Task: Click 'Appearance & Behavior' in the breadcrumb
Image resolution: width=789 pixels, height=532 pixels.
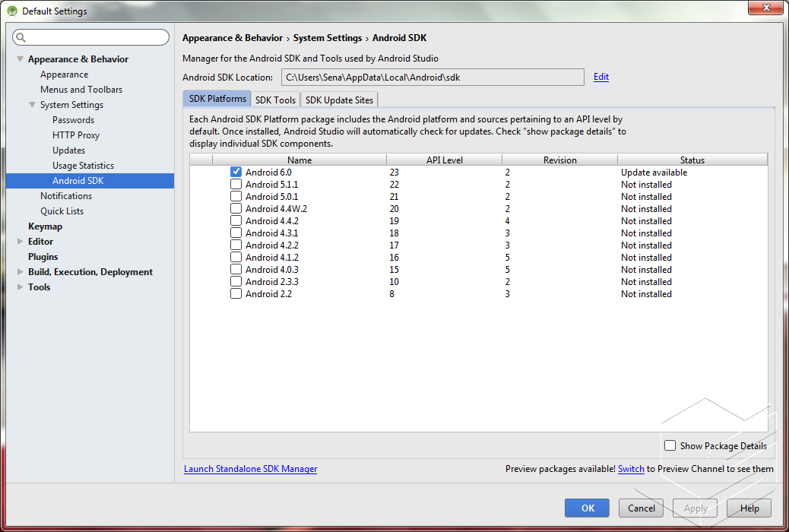Action: [x=233, y=38]
